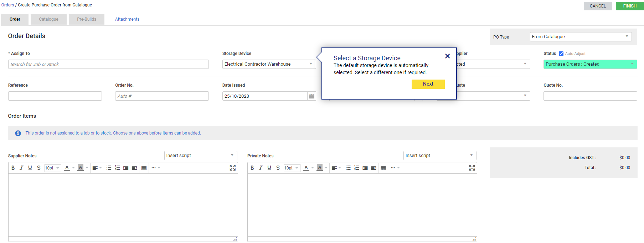Insert bullet list in Supplier Notes
This screenshot has height=243, width=644.
coord(109,168)
